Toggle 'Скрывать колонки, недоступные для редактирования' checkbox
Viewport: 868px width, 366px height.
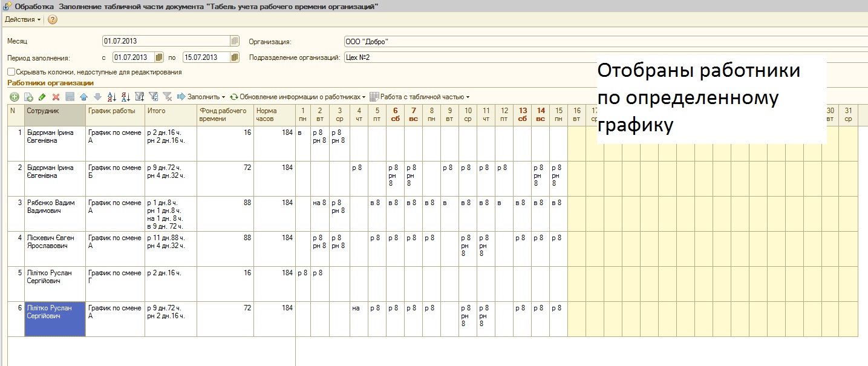tap(11, 71)
